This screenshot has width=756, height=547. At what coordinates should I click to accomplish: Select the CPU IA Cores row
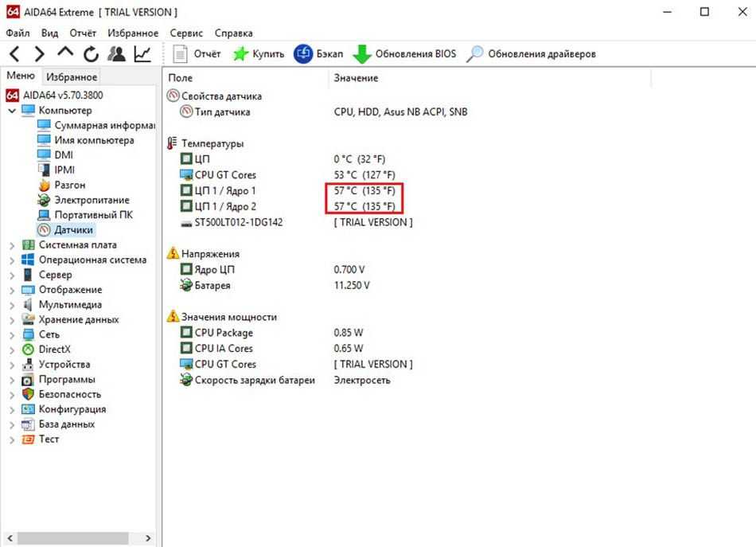point(271,348)
